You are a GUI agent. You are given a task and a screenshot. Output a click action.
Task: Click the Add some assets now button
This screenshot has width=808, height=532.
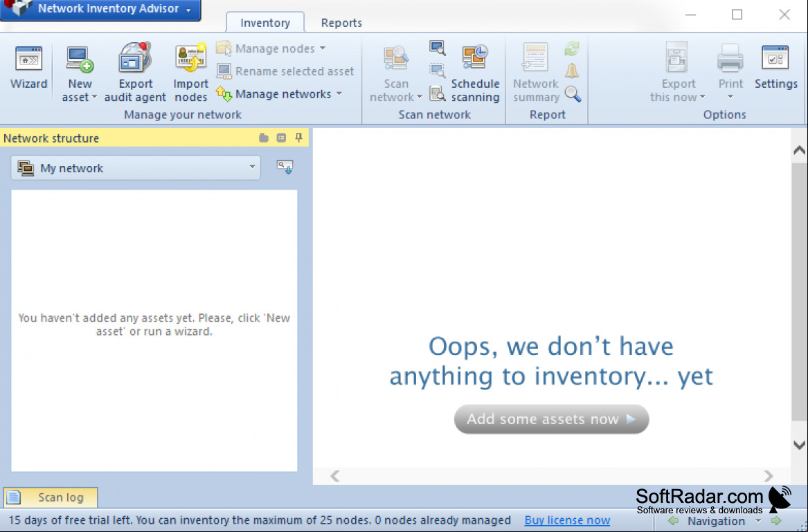pos(551,419)
